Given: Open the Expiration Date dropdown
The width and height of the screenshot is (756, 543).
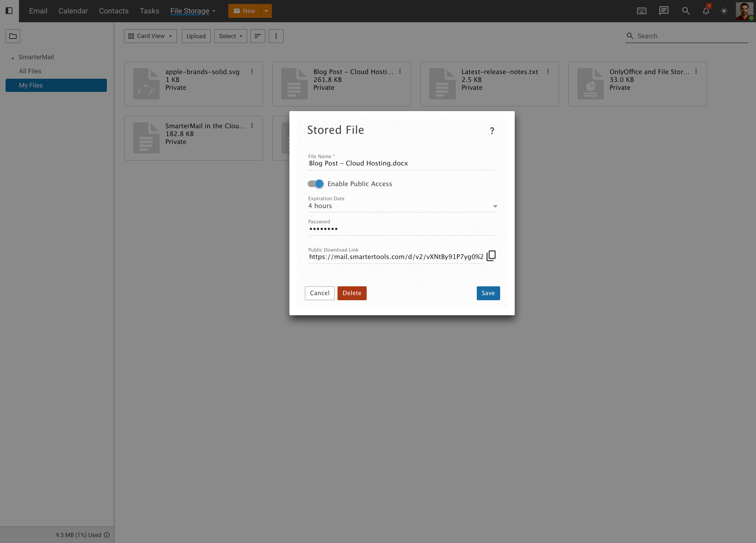Looking at the screenshot, I should (402, 206).
